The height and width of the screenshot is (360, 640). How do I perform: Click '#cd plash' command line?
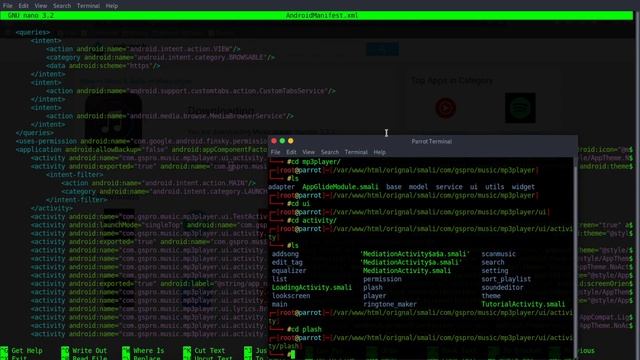(304, 329)
